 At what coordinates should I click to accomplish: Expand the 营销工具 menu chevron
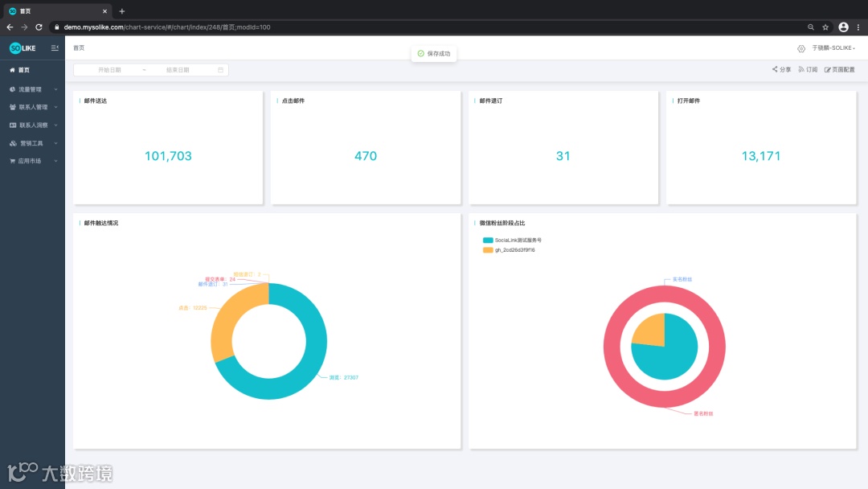click(x=56, y=143)
